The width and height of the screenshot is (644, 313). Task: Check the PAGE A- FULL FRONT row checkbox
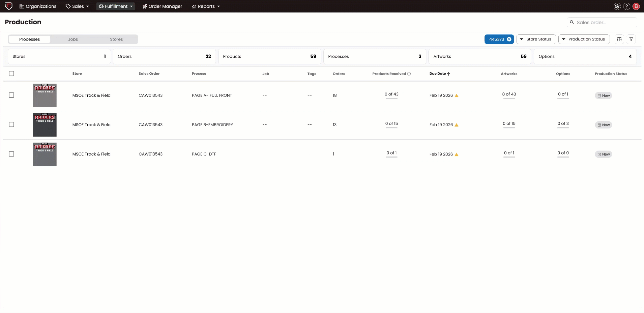(x=11, y=95)
